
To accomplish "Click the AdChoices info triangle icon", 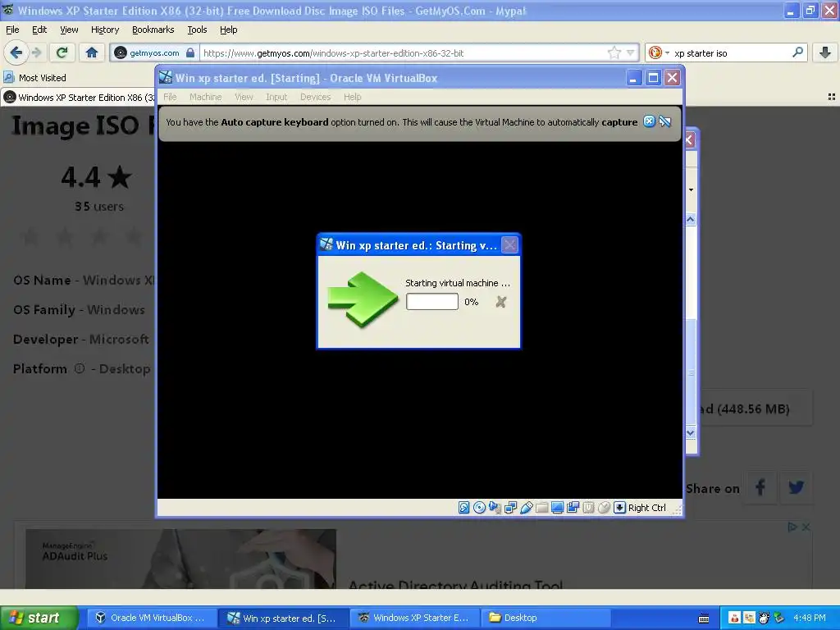I will pyautogui.click(x=793, y=527).
